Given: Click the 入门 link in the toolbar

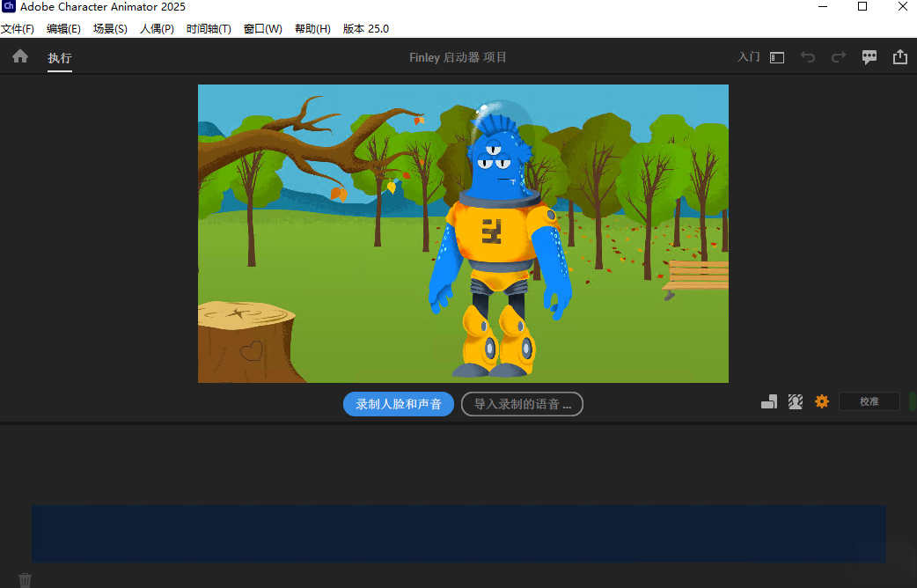Looking at the screenshot, I should (x=749, y=56).
